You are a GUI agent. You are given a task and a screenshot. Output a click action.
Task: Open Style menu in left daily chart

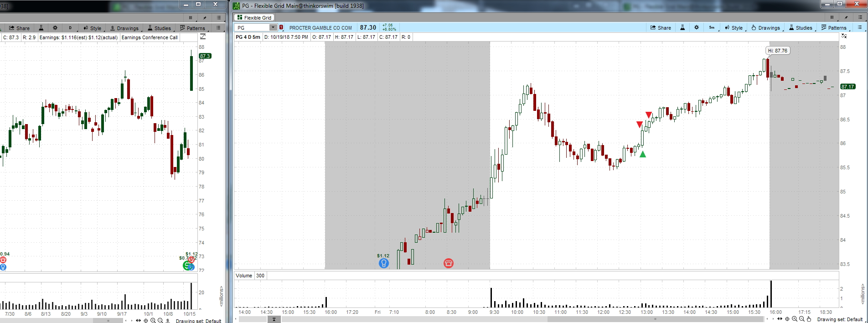coord(93,28)
